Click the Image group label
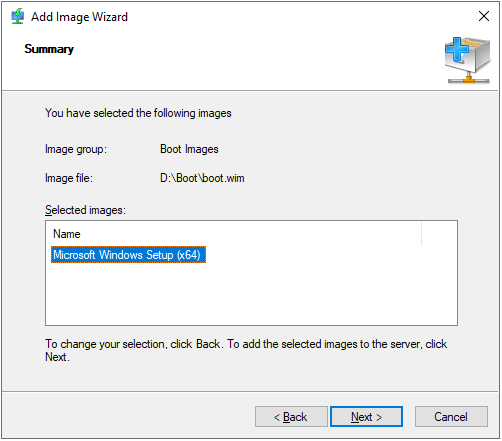Screen dimensions: 502x441 click(76, 149)
